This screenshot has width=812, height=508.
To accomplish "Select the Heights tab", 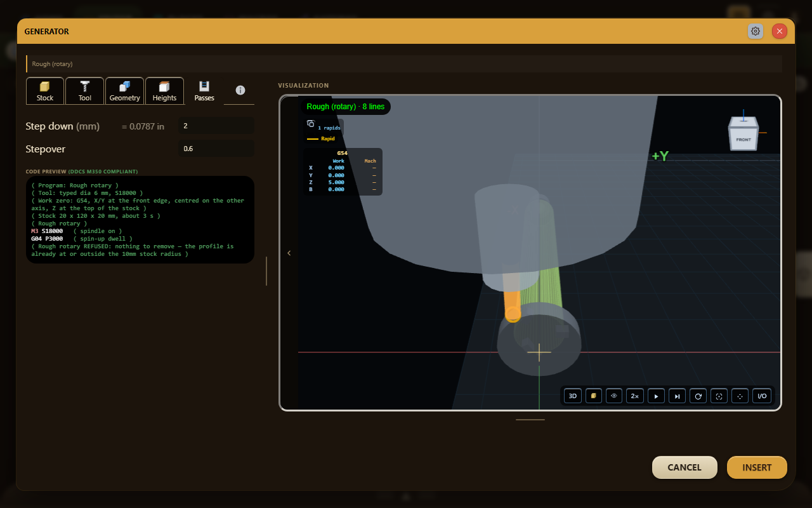I will coord(164,91).
